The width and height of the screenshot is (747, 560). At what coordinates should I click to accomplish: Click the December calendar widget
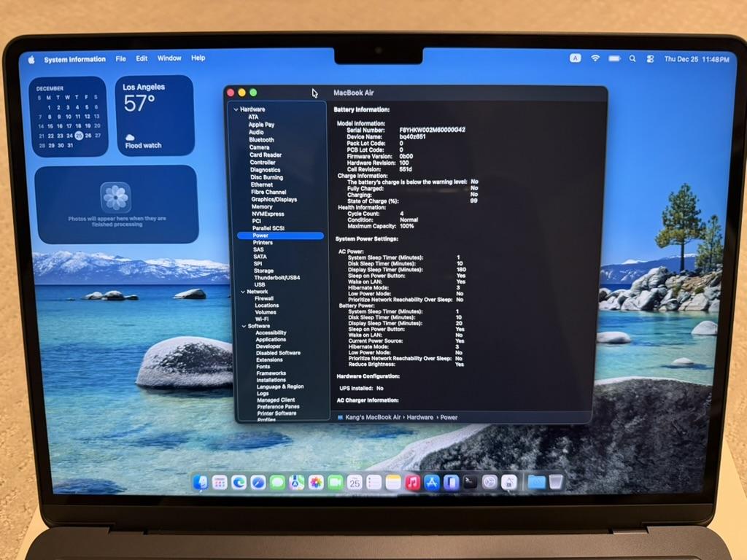click(x=69, y=116)
